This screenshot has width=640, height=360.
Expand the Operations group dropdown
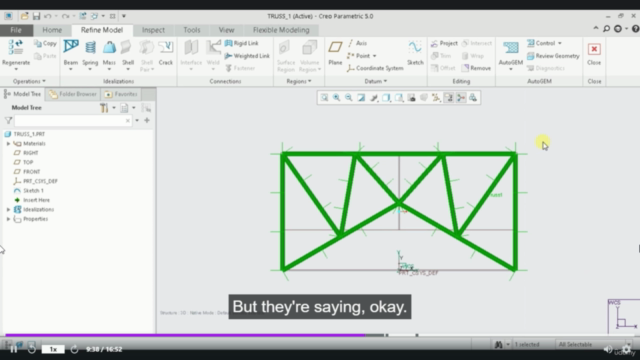(29, 81)
